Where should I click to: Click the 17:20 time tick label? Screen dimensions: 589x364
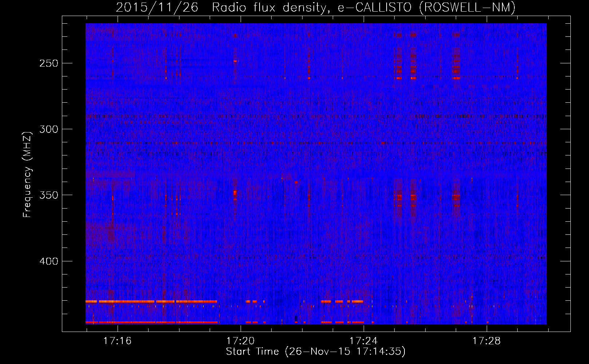click(240, 341)
